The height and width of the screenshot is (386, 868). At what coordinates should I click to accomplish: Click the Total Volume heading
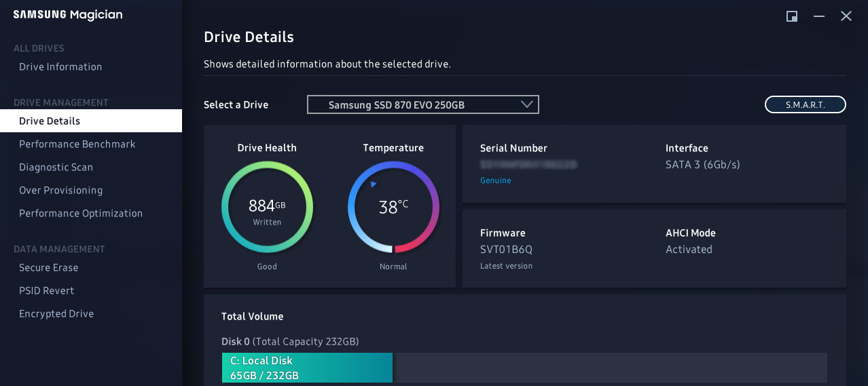point(253,316)
